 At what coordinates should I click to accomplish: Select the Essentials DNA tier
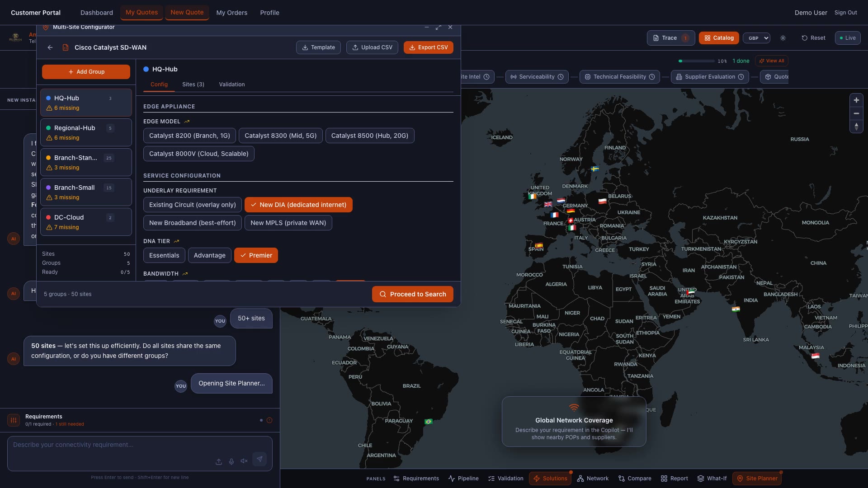pos(164,255)
